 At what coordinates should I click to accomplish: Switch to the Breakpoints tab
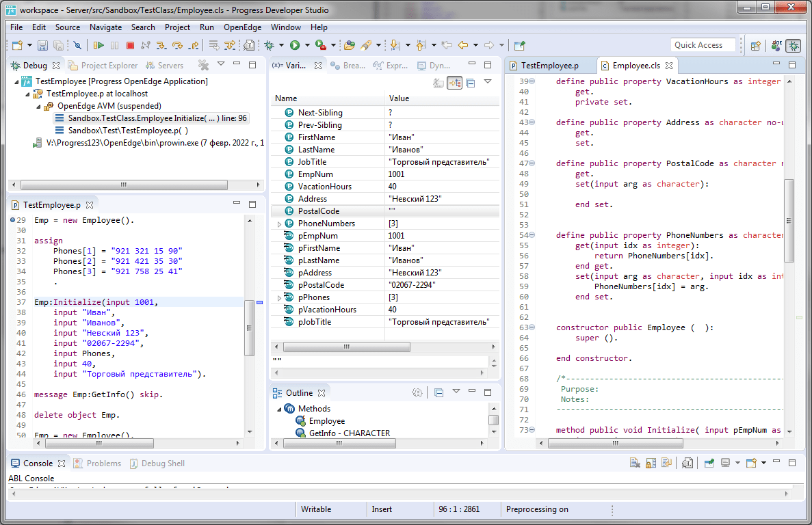tap(348, 66)
